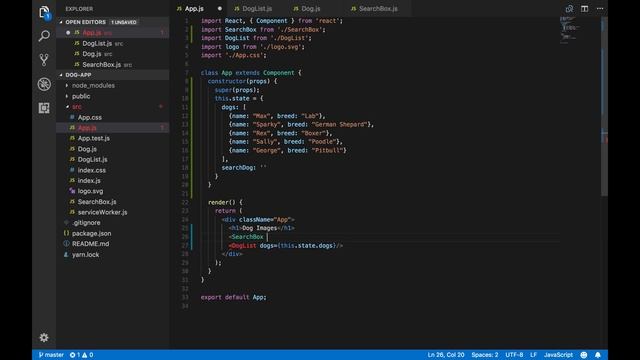The height and width of the screenshot is (360, 640).
Task: Open the Source Control view icon
Action: click(x=44, y=60)
